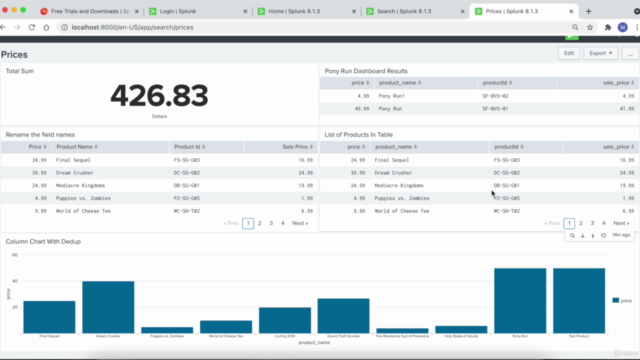This screenshot has width=640, height=360.
Task: Sort Pony Run table by productId
Action: click(497, 83)
